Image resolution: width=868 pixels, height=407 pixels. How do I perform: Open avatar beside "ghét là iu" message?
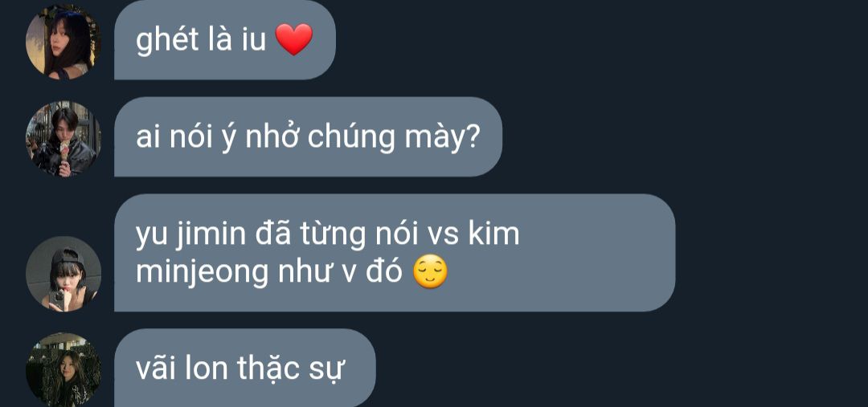point(63,42)
